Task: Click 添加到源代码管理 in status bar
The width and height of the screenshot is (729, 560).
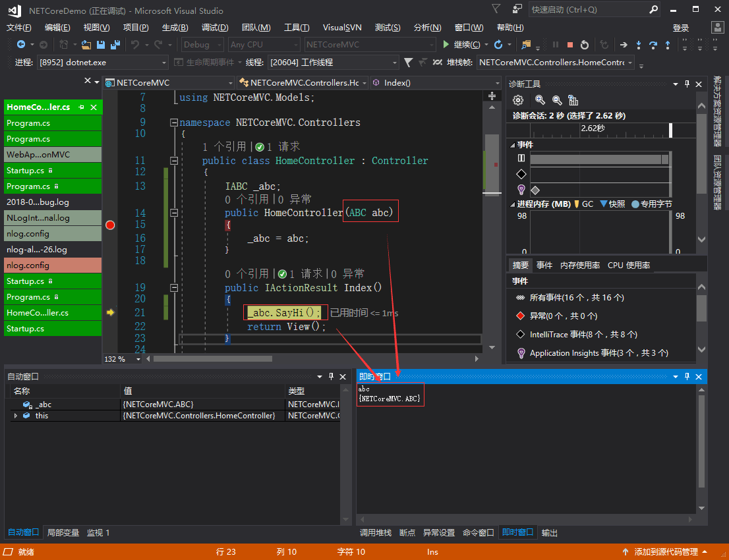Action: [x=666, y=551]
